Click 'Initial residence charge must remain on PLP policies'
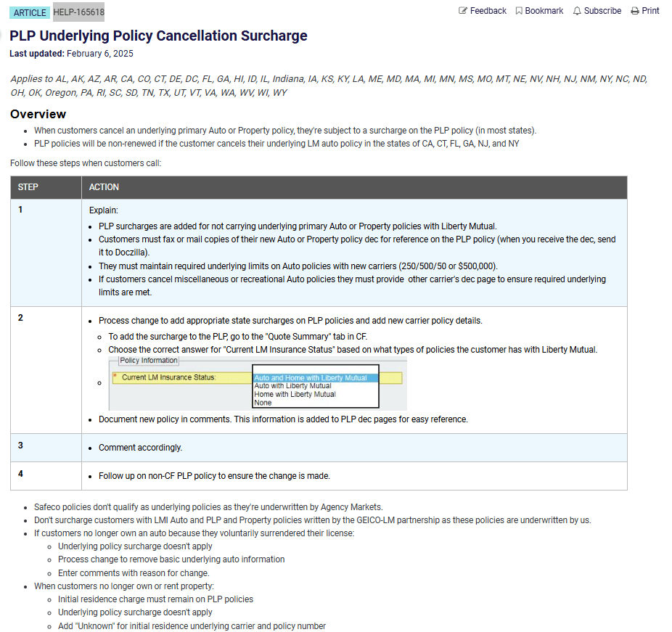 (x=155, y=599)
